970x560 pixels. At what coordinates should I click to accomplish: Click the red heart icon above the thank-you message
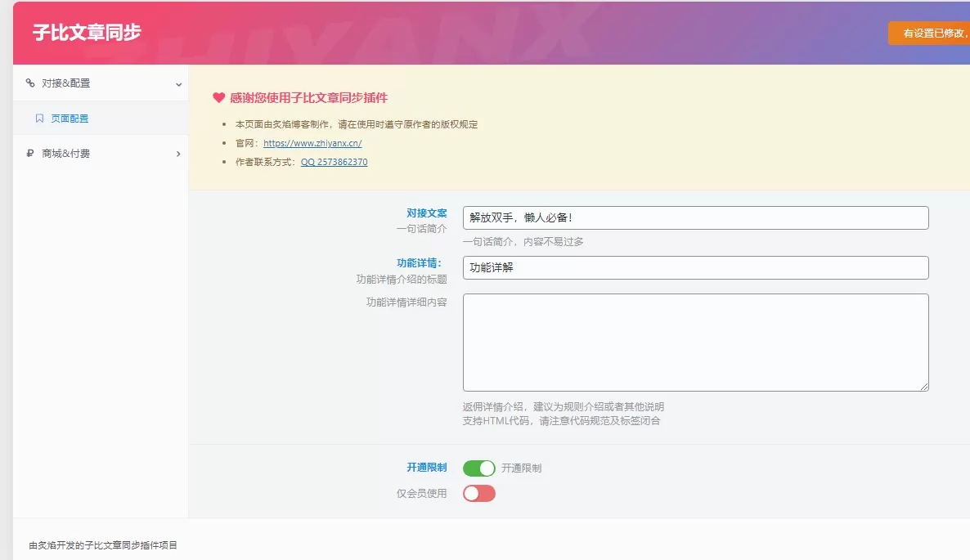[x=218, y=97]
